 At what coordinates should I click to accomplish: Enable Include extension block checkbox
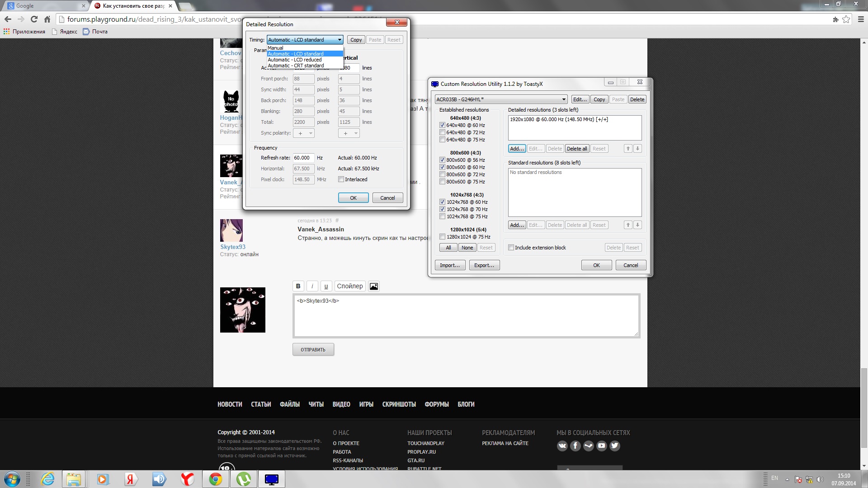tap(511, 248)
